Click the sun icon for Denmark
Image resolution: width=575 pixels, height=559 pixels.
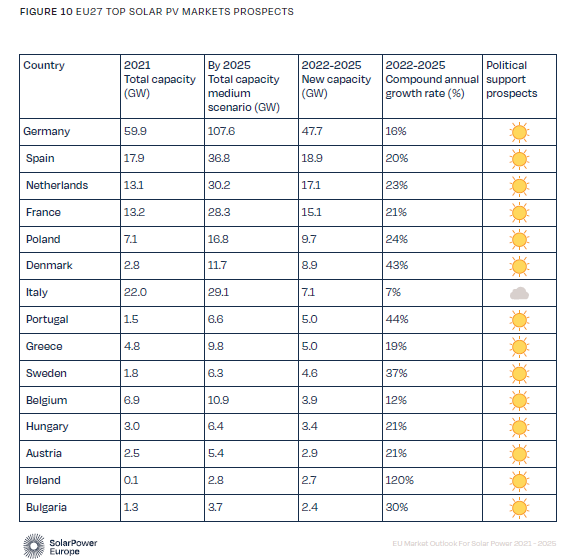[x=519, y=267]
